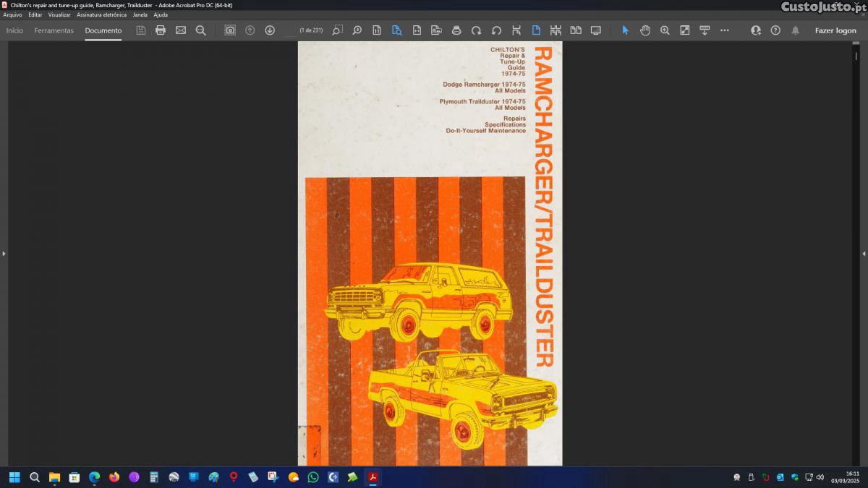Show more tools via three-dots button
The image size is (868, 488).
(x=725, y=30)
